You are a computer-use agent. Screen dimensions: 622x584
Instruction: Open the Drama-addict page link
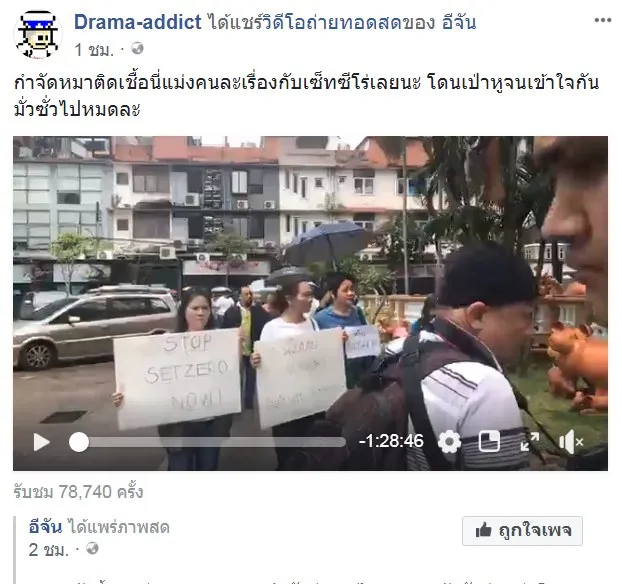(138, 22)
